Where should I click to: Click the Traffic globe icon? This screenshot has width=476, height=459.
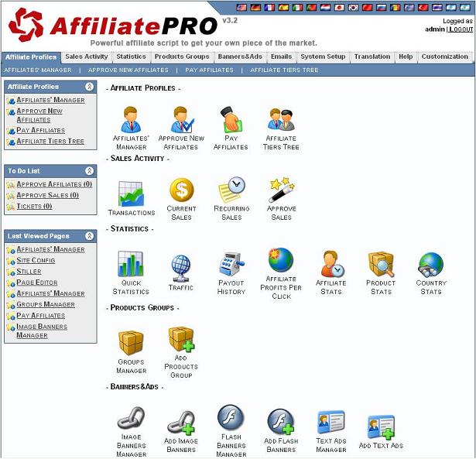[181, 269]
